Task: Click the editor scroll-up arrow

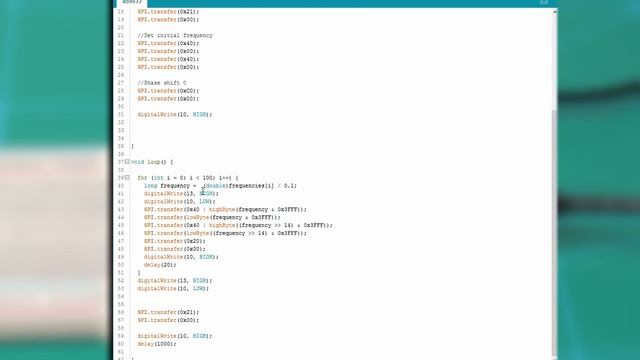Action: pyautogui.click(x=554, y=12)
